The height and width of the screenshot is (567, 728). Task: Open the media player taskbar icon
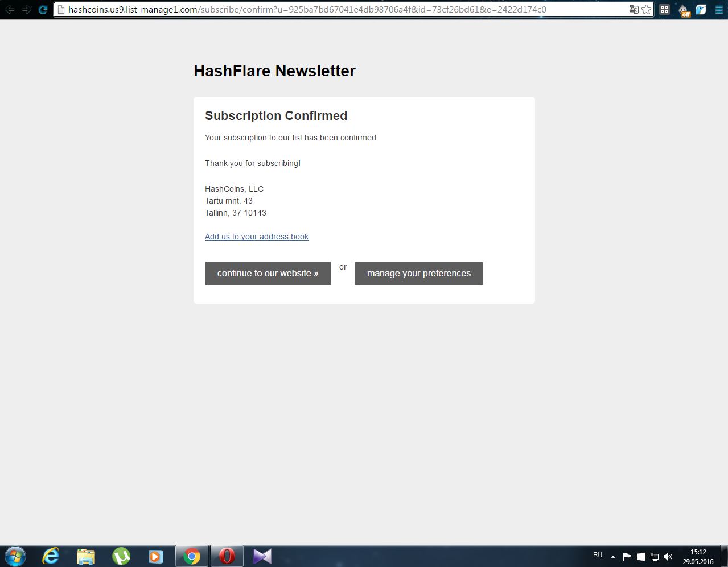(x=156, y=556)
